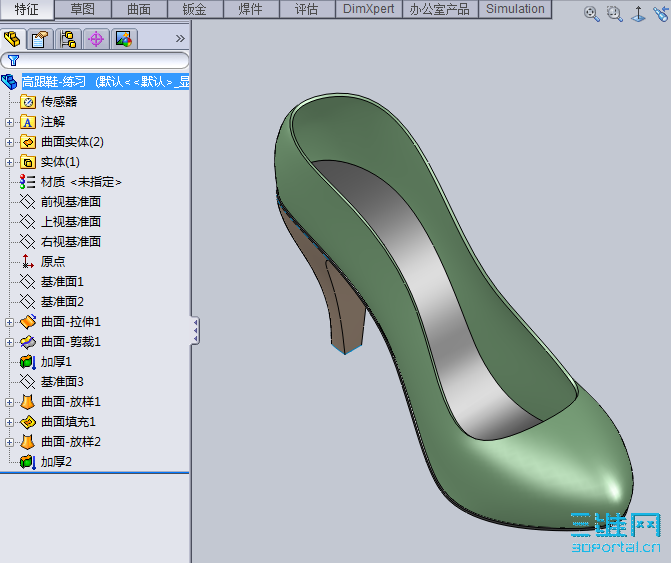Open the DimXpertManager crosshair tab icon
The image size is (671, 563).
point(96,39)
